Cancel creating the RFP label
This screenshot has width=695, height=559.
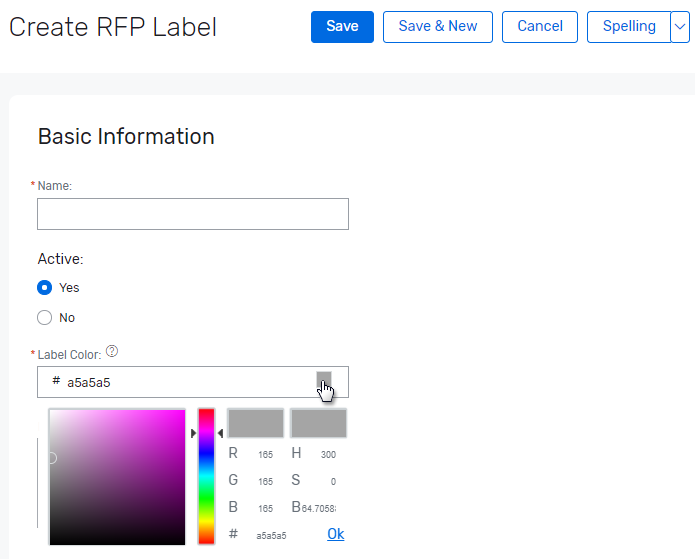pos(540,27)
